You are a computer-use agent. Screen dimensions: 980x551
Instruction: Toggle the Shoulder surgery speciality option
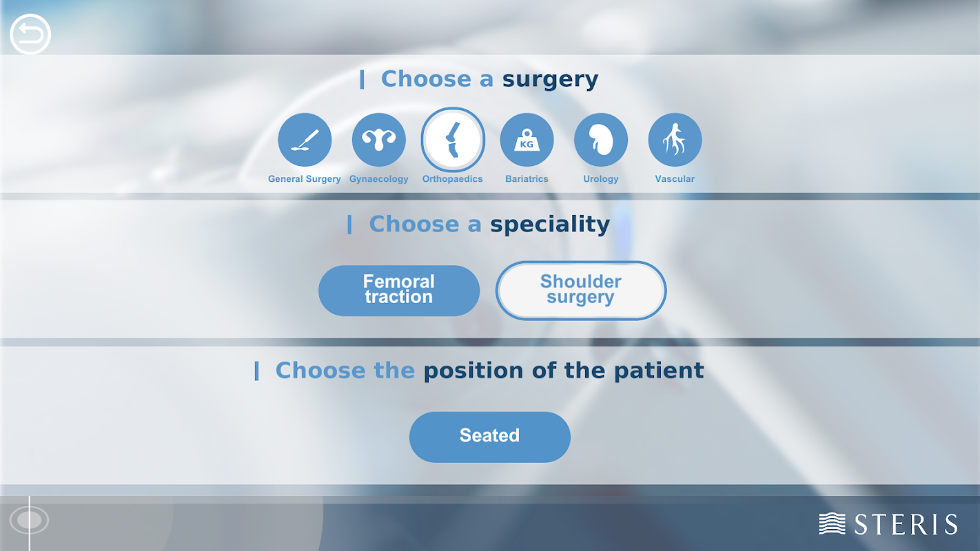(x=581, y=290)
